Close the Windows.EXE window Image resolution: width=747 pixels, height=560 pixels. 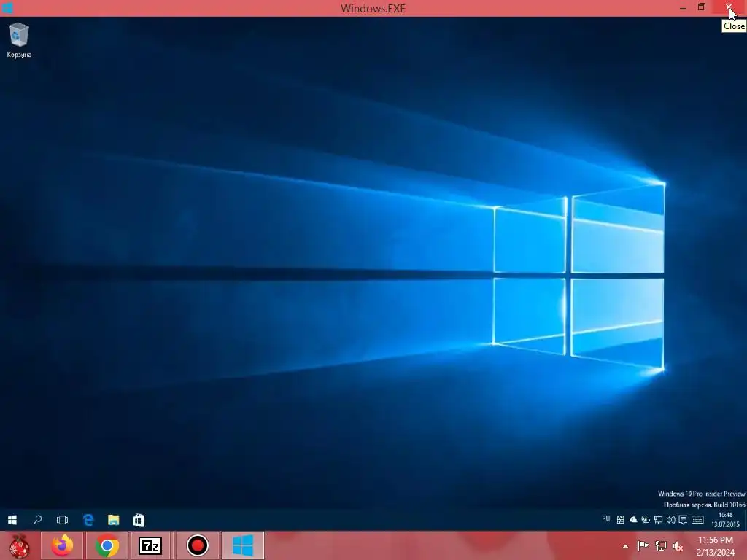point(729,7)
